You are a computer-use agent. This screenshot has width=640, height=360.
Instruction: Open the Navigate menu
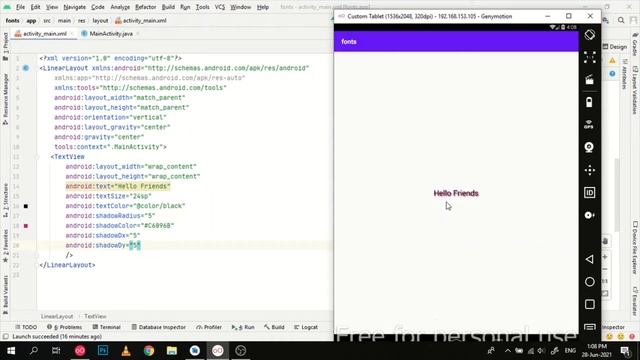[75, 7]
